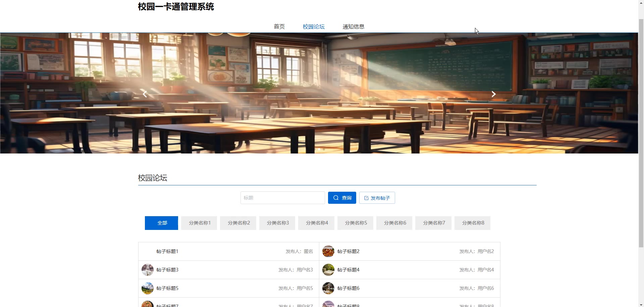Open post 帖子标题3

(167, 270)
